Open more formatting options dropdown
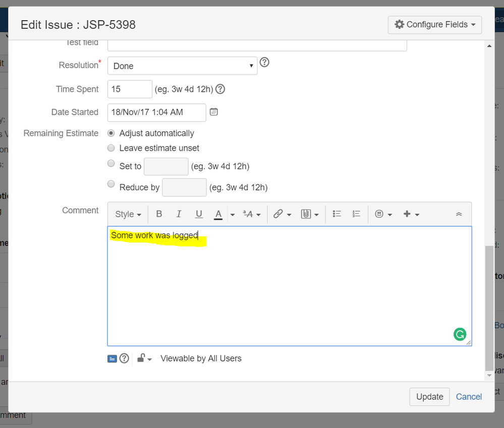 tap(252, 214)
